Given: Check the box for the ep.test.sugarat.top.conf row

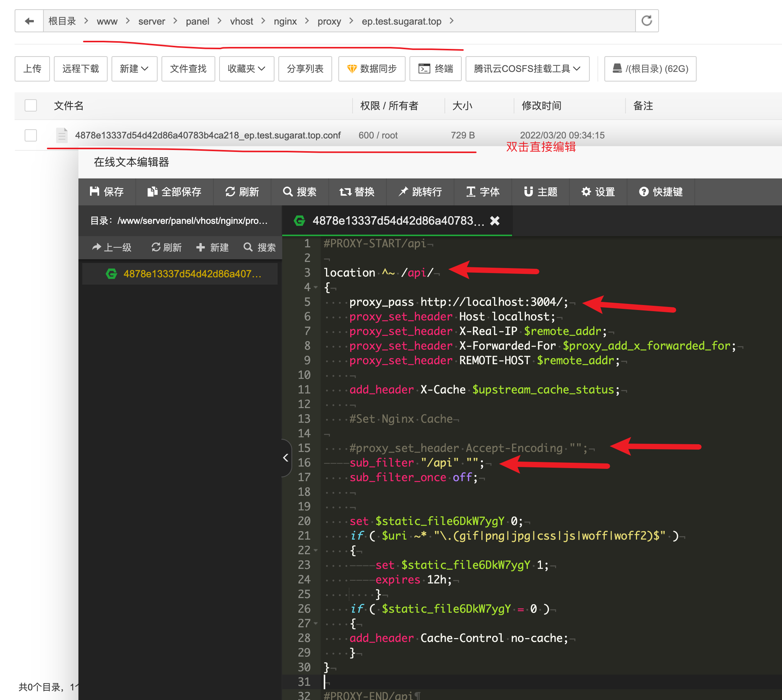Looking at the screenshot, I should tap(31, 135).
